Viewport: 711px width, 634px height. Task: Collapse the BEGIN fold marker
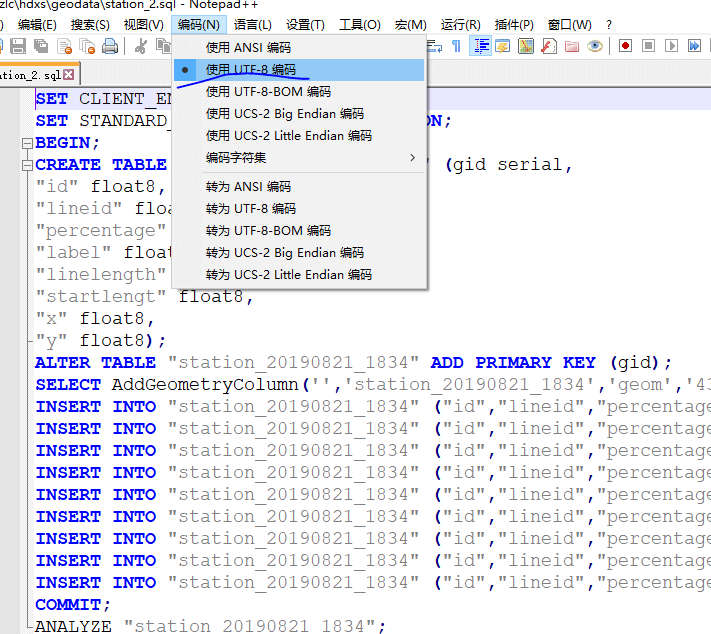click(26, 143)
